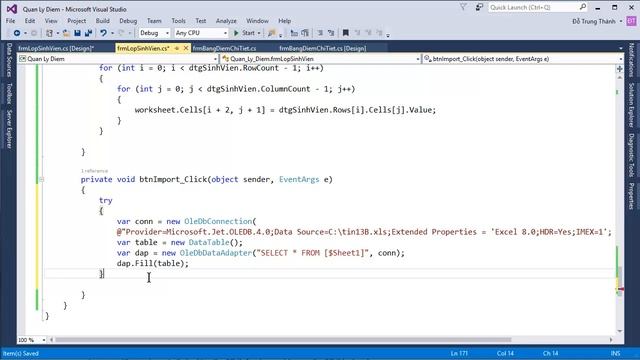Open the Server Explorer side panel
This screenshot has height=360, width=640.
tap(9, 129)
